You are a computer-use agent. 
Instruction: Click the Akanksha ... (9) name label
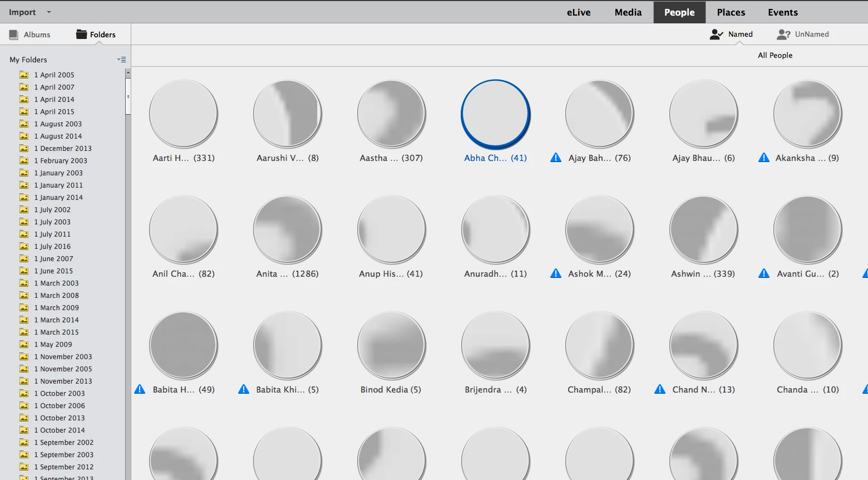807,158
